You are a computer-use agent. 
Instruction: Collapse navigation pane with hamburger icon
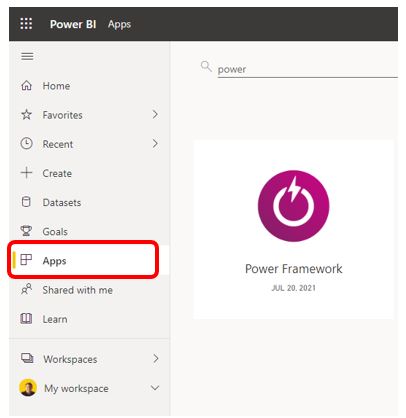click(x=27, y=56)
